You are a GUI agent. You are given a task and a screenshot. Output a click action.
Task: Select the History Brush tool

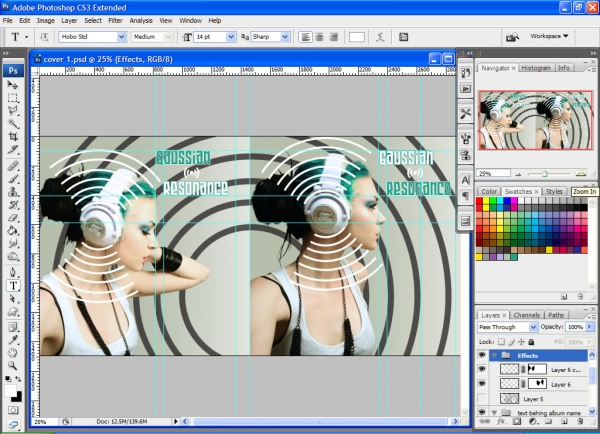point(13,204)
